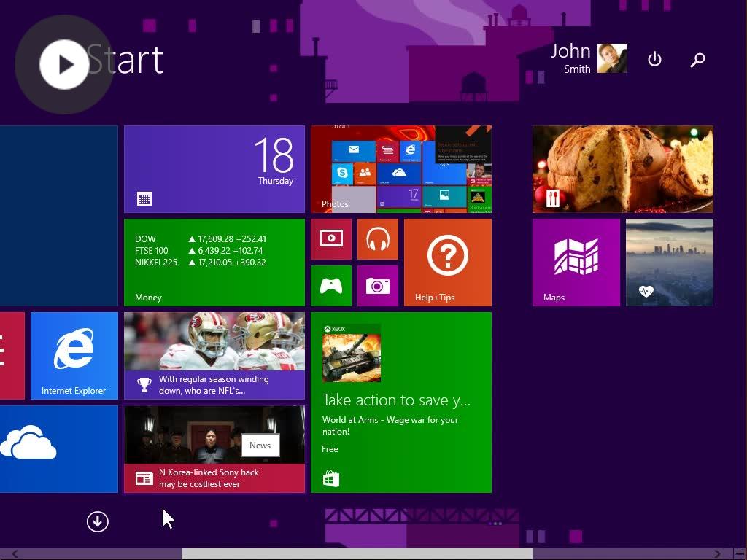747x560 pixels.
Task: Open the Calendar tile showing 18 Thursday
Action: [214, 169]
